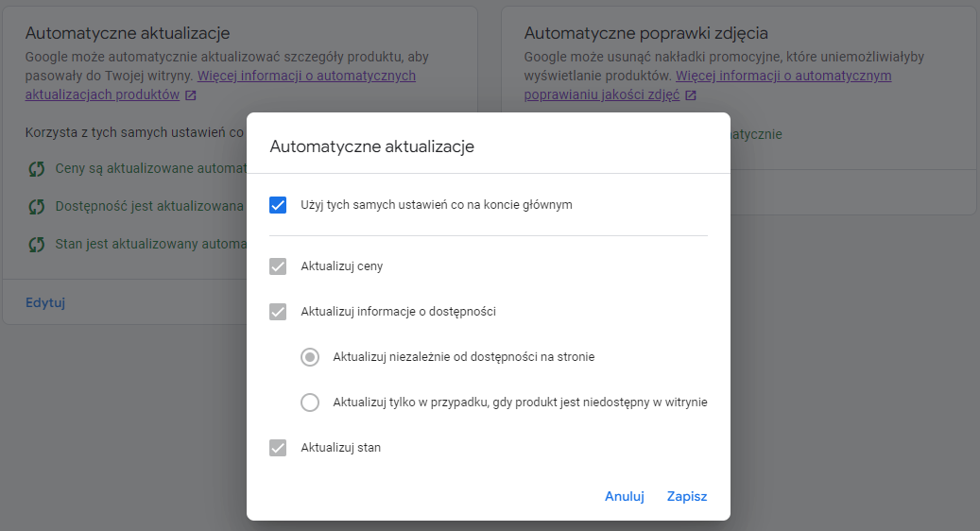
Task: Click the 'Dostępność jest aktualizowana' status text
Action: [150, 206]
